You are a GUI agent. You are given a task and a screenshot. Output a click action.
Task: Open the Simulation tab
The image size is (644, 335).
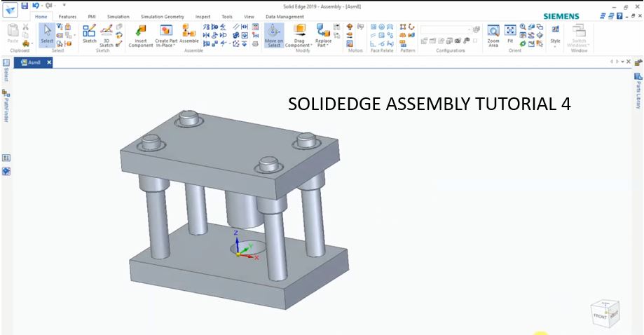coord(118,17)
